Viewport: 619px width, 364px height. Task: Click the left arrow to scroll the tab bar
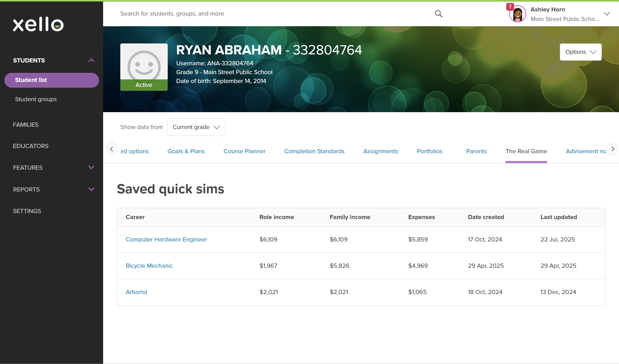(112, 149)
